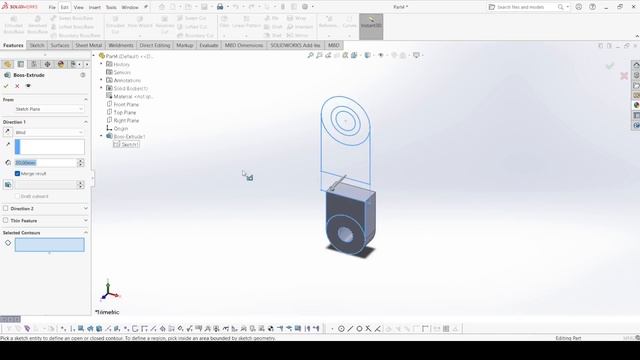Switch to the DimXpertManager tab
This screenshot has width=640, height=360.
pos(47,64)
